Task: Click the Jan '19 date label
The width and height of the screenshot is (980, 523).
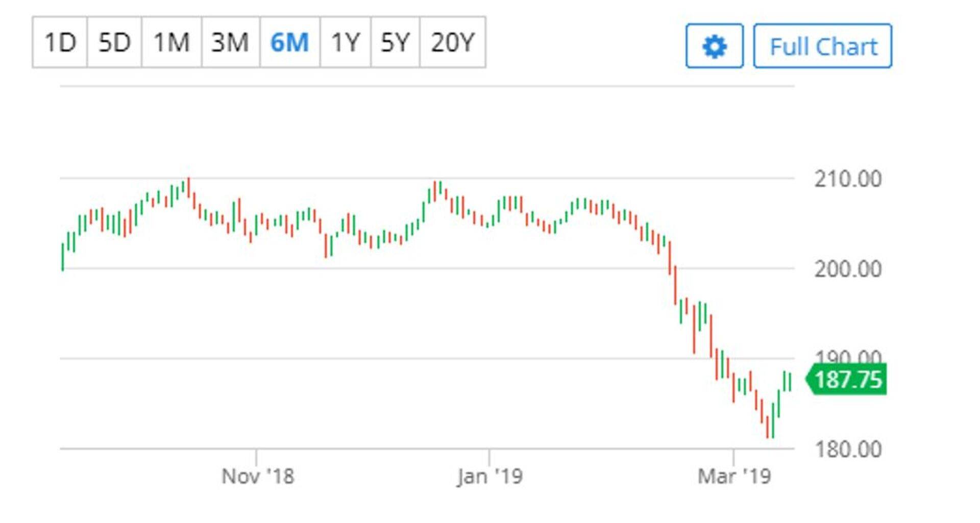Action: [490, 477]
